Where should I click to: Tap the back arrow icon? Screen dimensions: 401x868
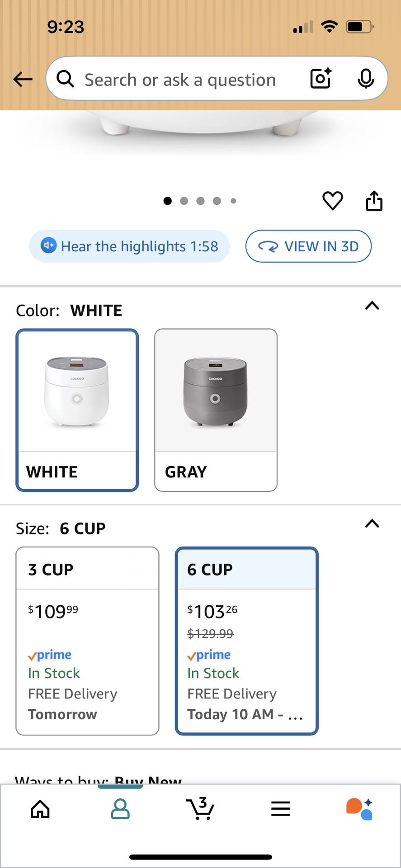[x=23, y=80]
